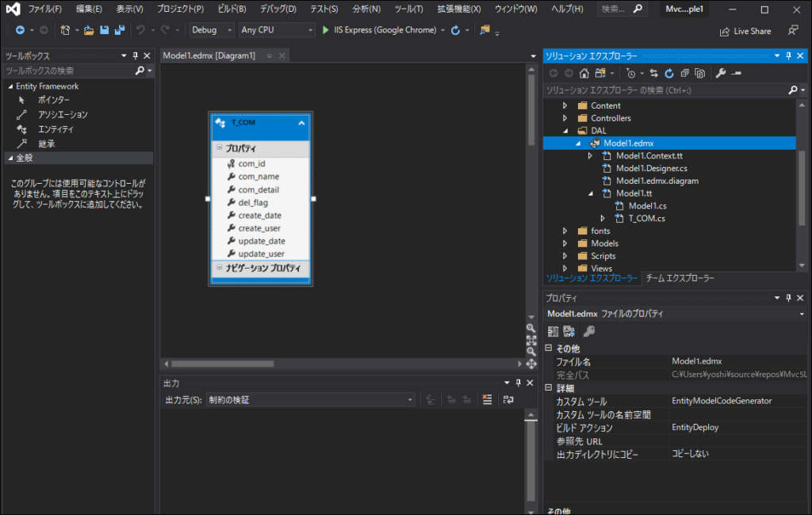Pin the Output window open
812x515 pixels.
point(519,383)
